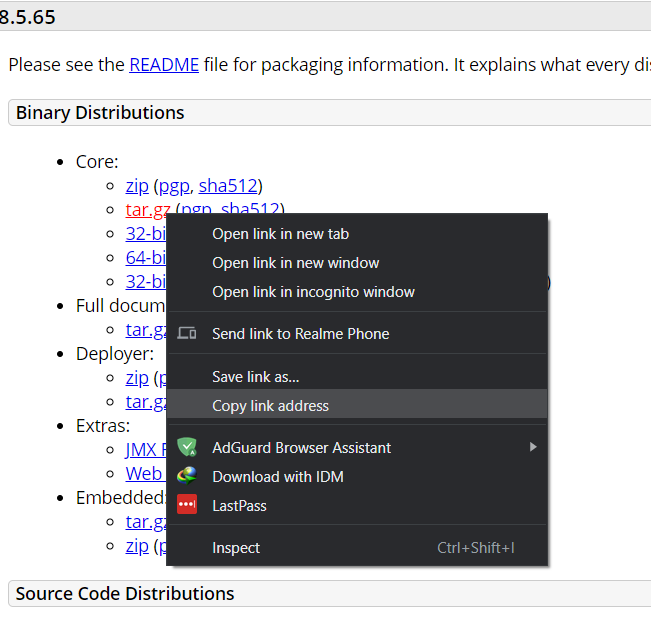
Task: Select Send link to Realme Phone
Action: pos(300,334)
